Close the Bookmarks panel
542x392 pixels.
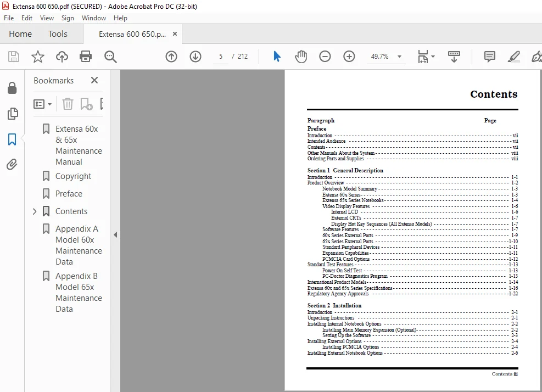(94, 80)
